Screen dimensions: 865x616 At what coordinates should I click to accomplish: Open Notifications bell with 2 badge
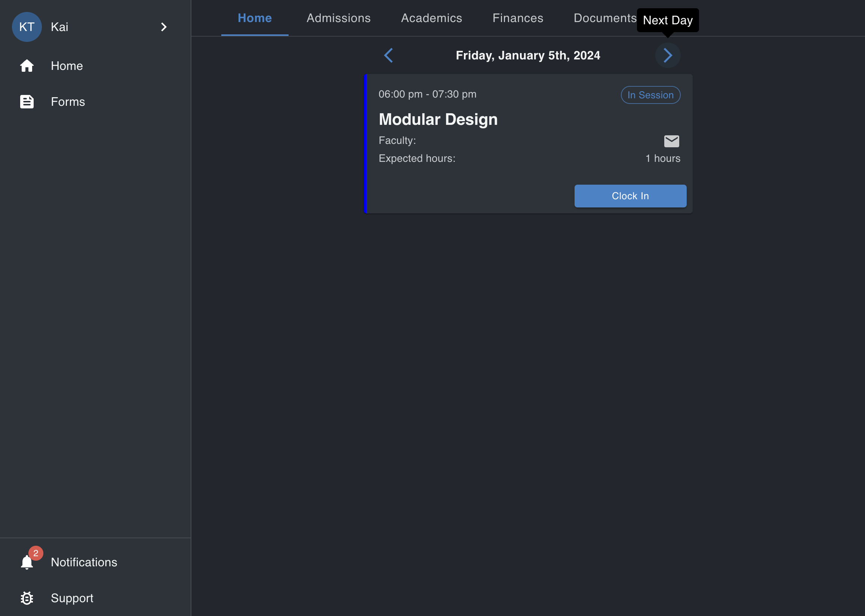pos(27,561)
